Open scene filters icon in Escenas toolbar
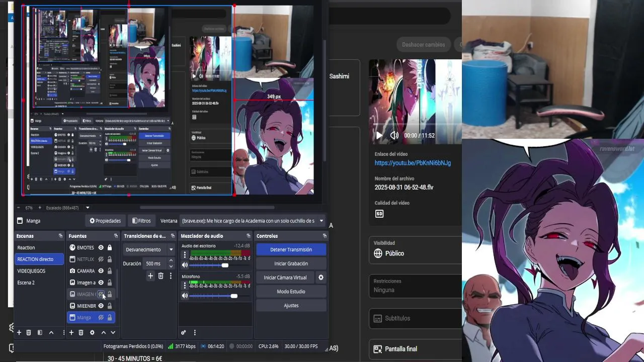The height and width of the screenshot is (362, 644). tap(40, 332)
